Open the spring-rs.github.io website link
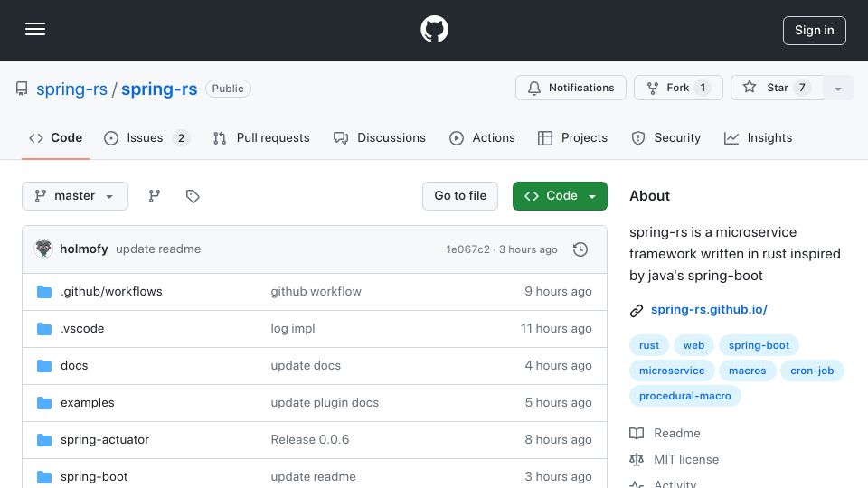This screenshot has width=868, height=488. [x=709, y=310]
